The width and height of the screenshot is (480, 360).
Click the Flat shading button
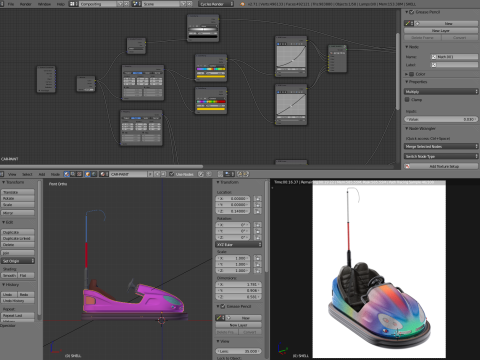point(26,275)
